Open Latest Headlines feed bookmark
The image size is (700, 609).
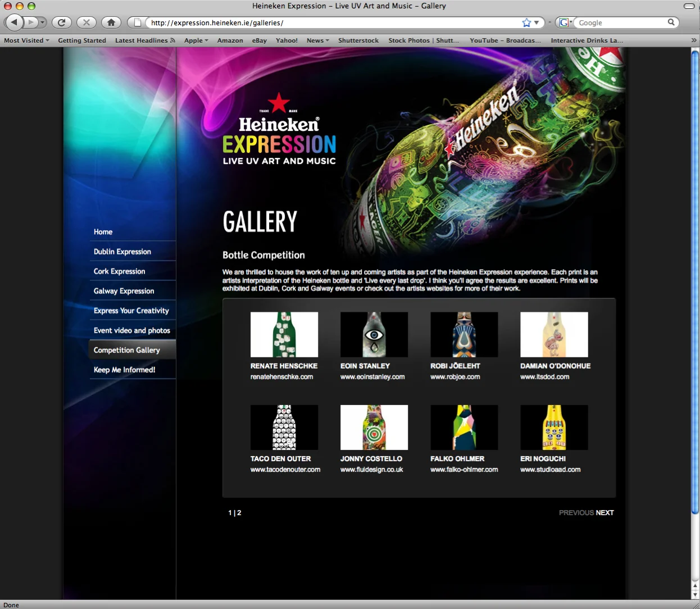click(x=145, y=40)
